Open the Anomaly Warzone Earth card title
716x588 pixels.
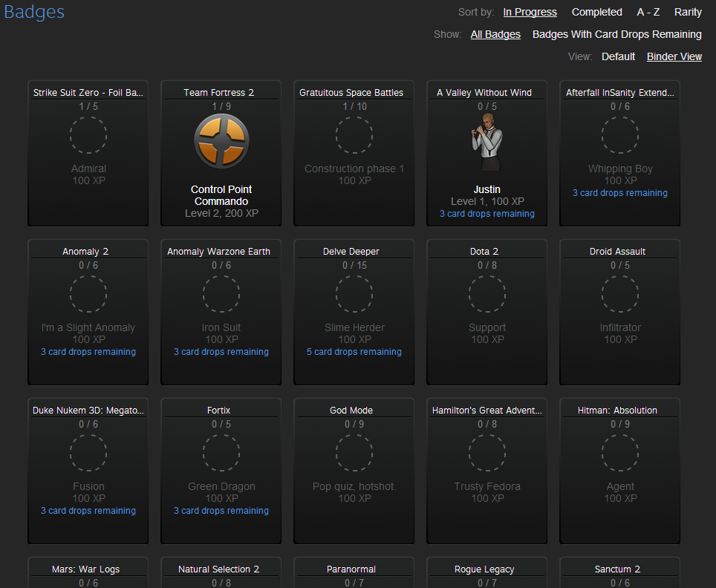coord(218,252)
